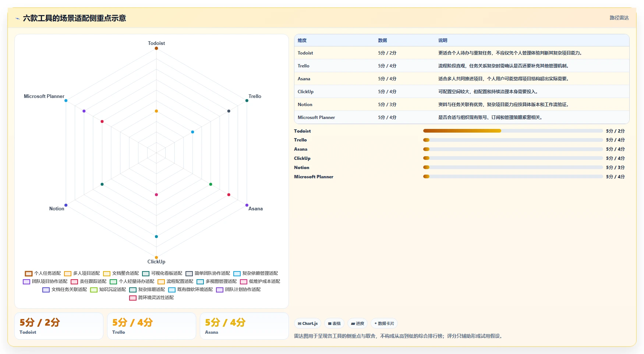The height and width of the screenshot is (354, 644).
Task: Select the 进度 chip
Action: 357,323
